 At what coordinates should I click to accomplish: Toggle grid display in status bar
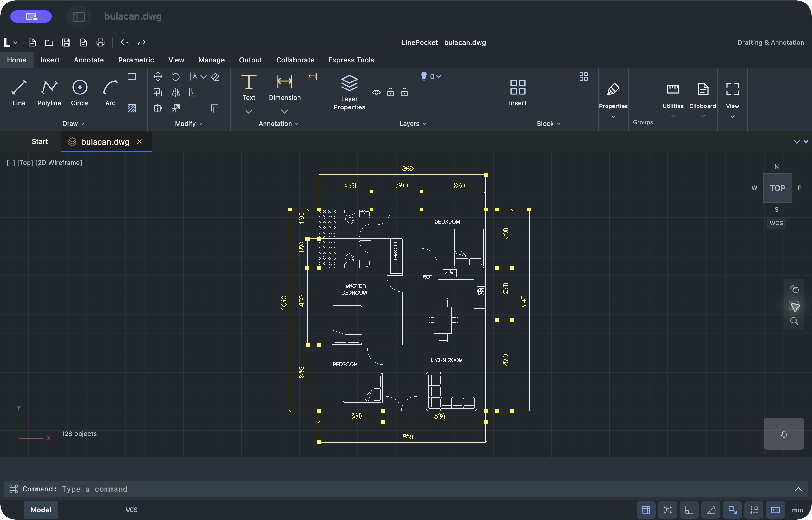point(646,510)
